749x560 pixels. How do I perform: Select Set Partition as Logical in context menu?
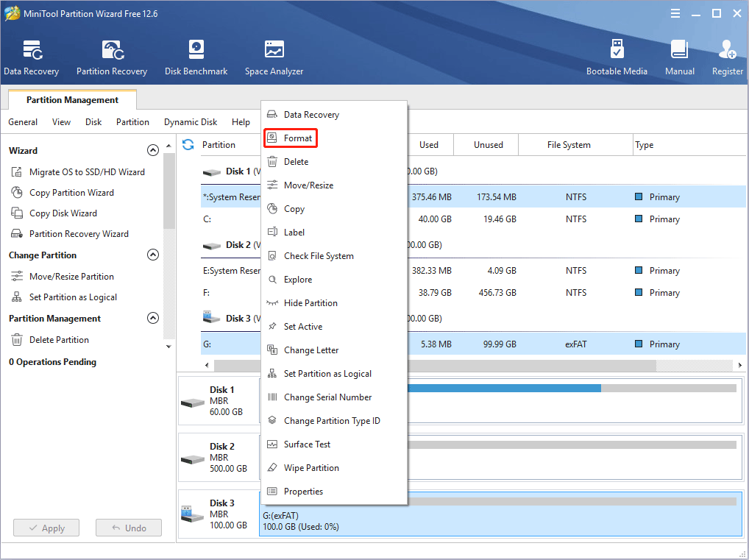pyautogui.click(x=334, y=374)
